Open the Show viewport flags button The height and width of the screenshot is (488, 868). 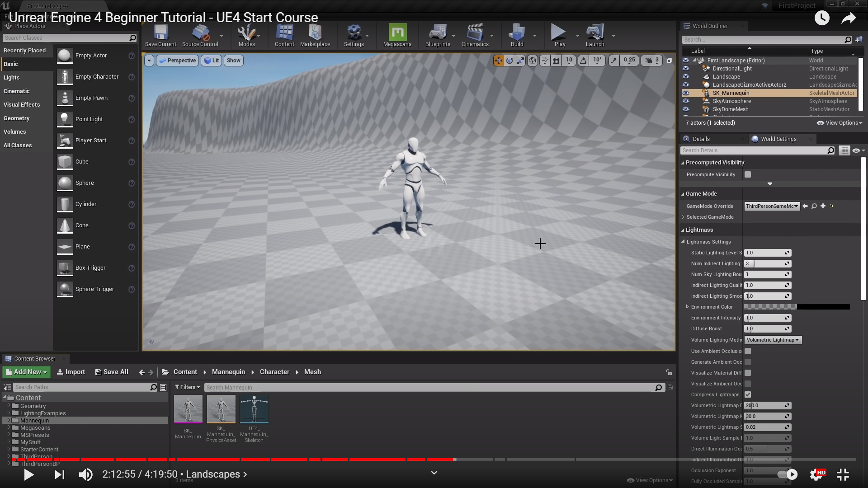coord(234,61)
